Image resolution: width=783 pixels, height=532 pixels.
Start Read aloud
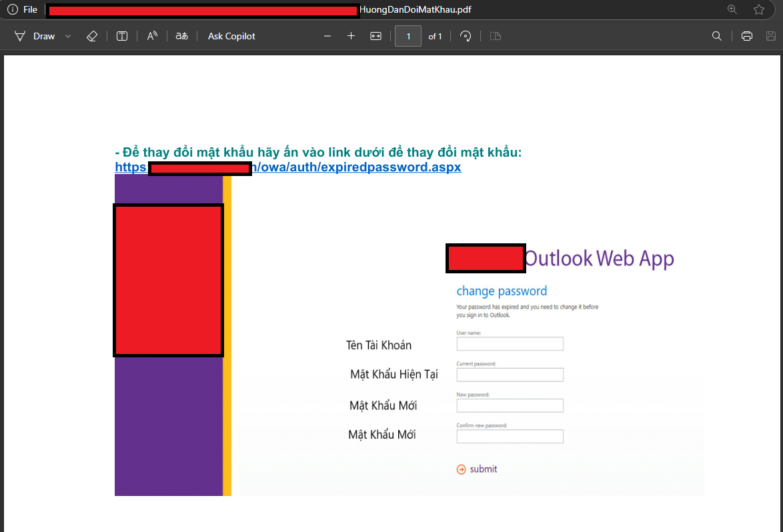pos(152,36)
